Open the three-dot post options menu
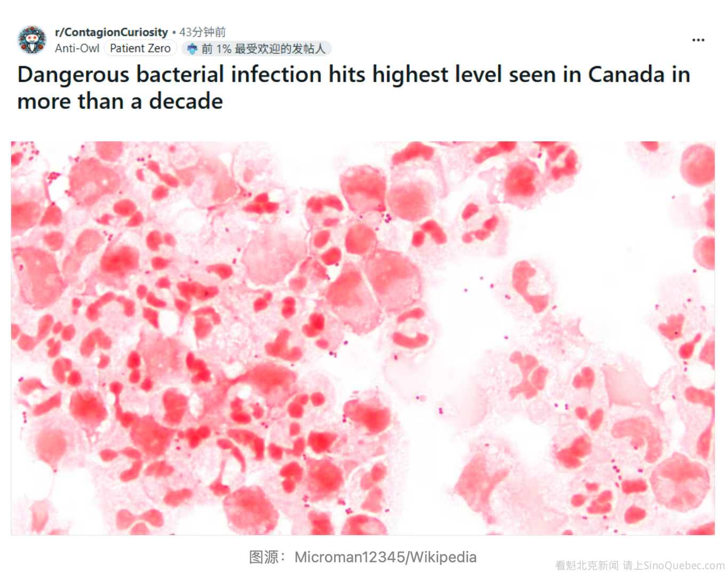 (698, 40)
